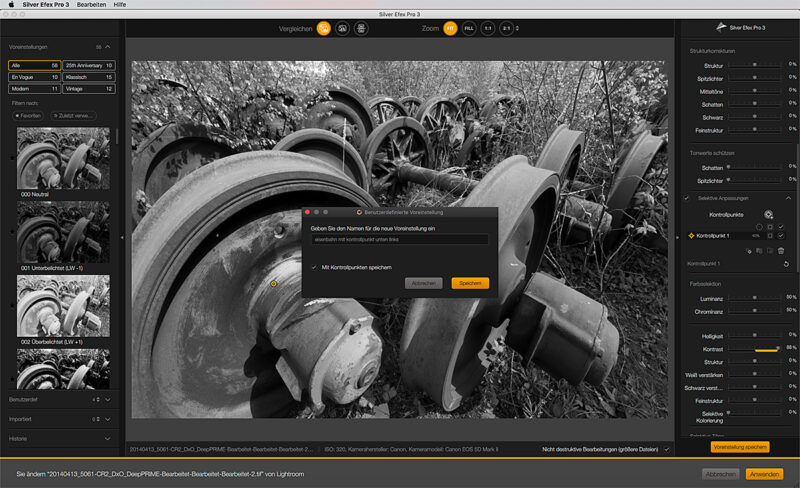Open the Hilfe menu
This screenshot has width=800, height=488.
click(x=120, y=4)
